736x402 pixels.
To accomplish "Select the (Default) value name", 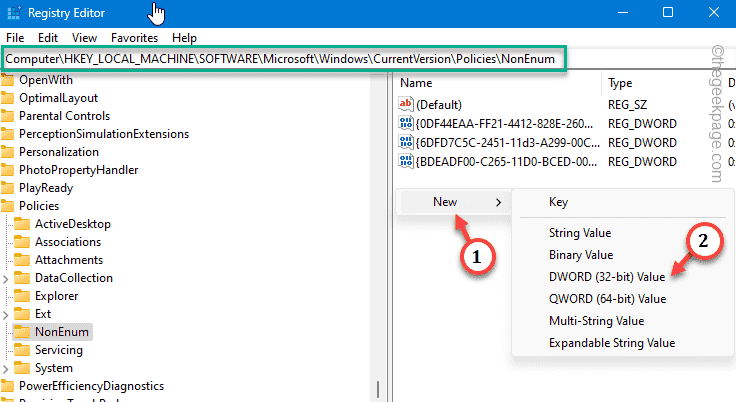I will pos(439,105).
